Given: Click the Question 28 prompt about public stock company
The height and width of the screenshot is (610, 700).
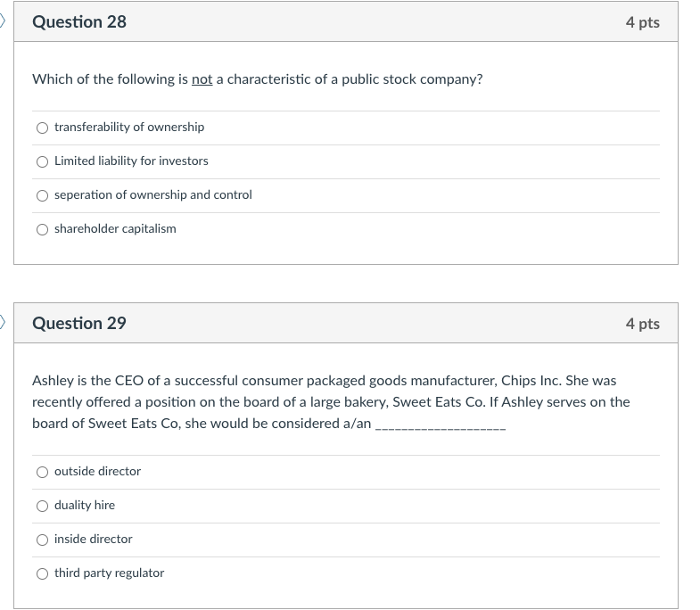Looking at the screenshot, I should [x=257, y=79].
